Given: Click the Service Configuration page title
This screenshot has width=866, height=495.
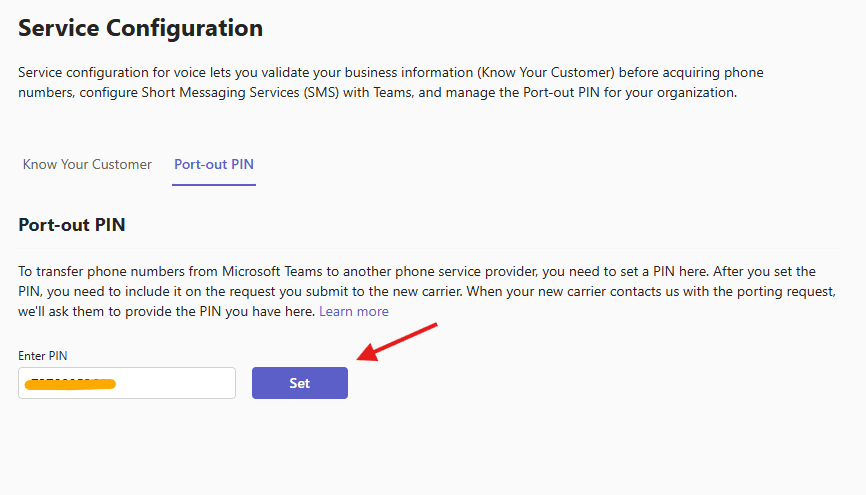Looking at the screenshot, I should click(141, 28).
